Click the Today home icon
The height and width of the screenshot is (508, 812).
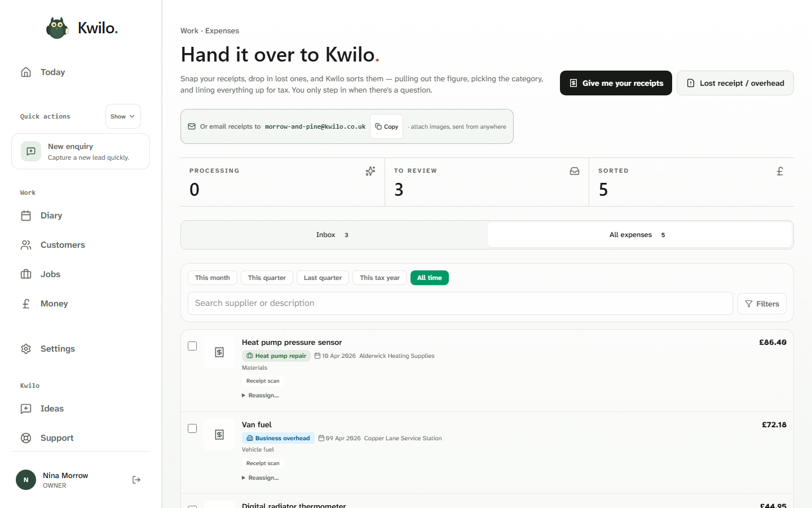click(x=26, y=72)
